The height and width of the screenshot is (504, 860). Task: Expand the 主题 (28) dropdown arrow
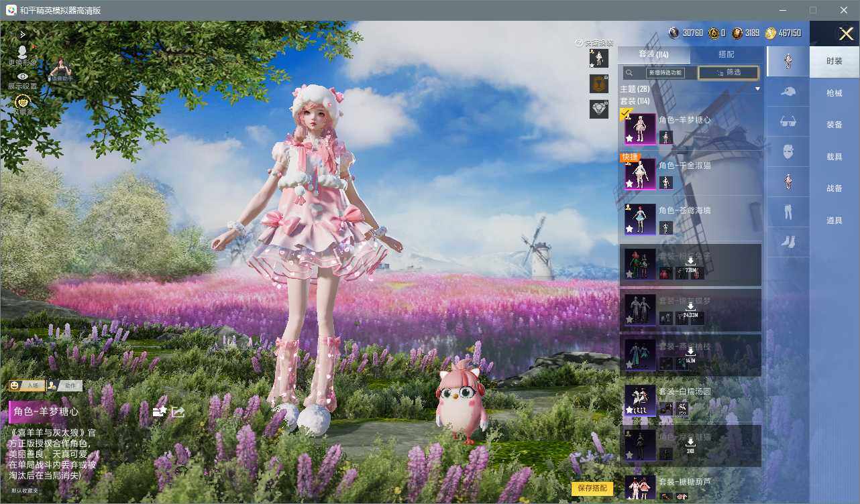click(758, 89)
